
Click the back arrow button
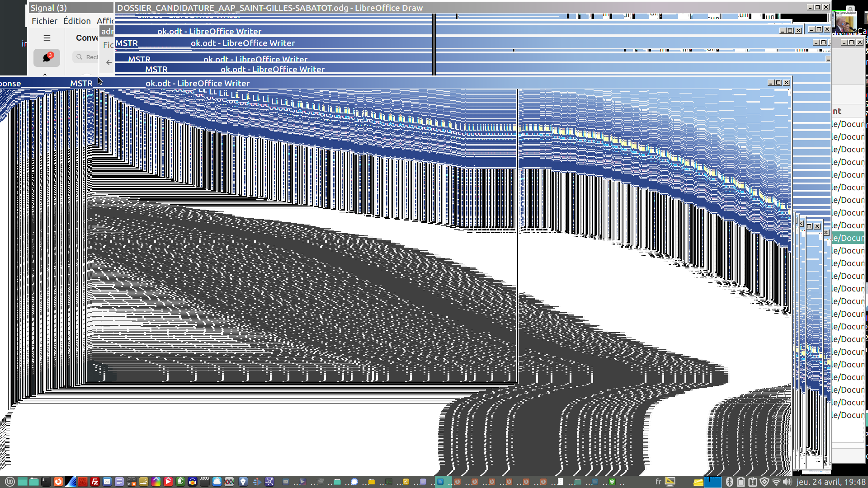coord(108,62)
